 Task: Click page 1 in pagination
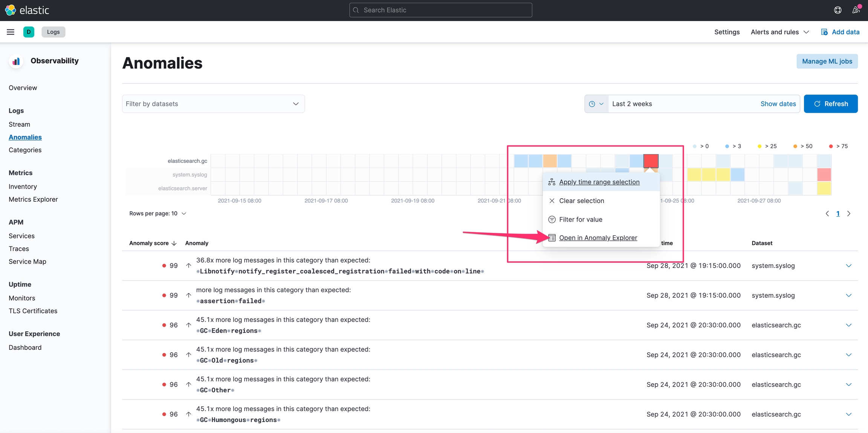[x=838, y=214]
